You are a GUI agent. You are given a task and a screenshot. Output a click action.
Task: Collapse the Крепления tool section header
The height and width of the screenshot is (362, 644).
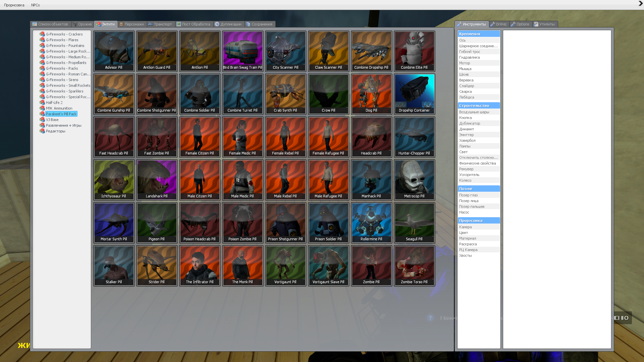[x=479, y=34]
